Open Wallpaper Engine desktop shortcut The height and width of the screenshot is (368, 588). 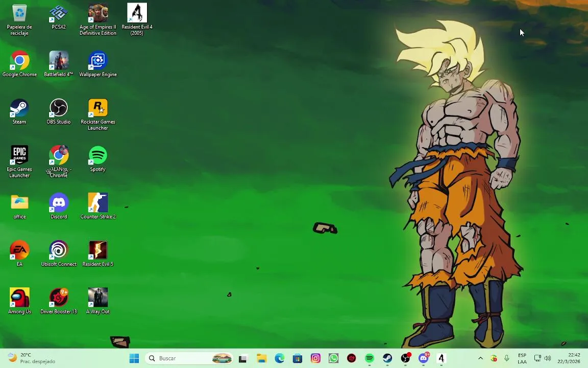[98, 64]
